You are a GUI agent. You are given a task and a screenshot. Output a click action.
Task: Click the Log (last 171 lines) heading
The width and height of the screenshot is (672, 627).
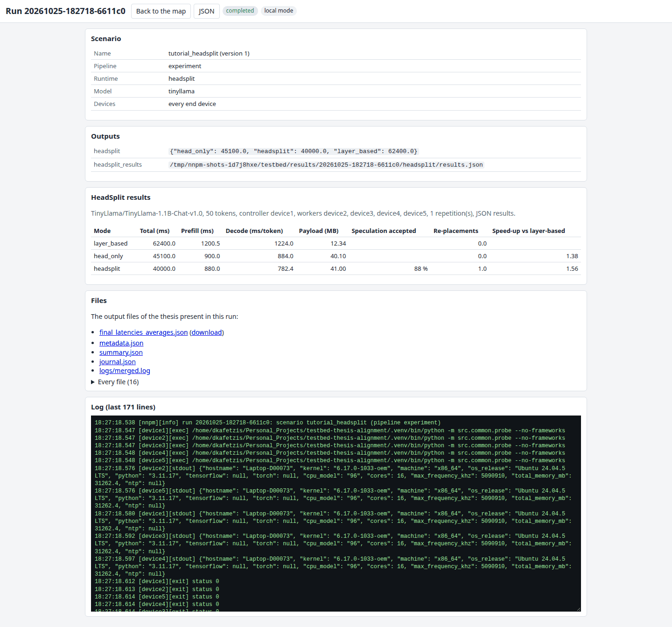[123, 407]
